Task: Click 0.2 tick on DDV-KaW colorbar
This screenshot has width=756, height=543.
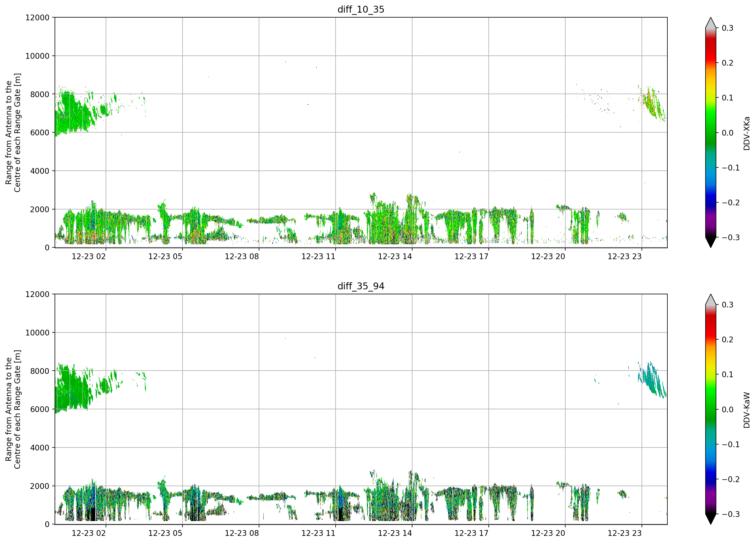Action: 728,340
